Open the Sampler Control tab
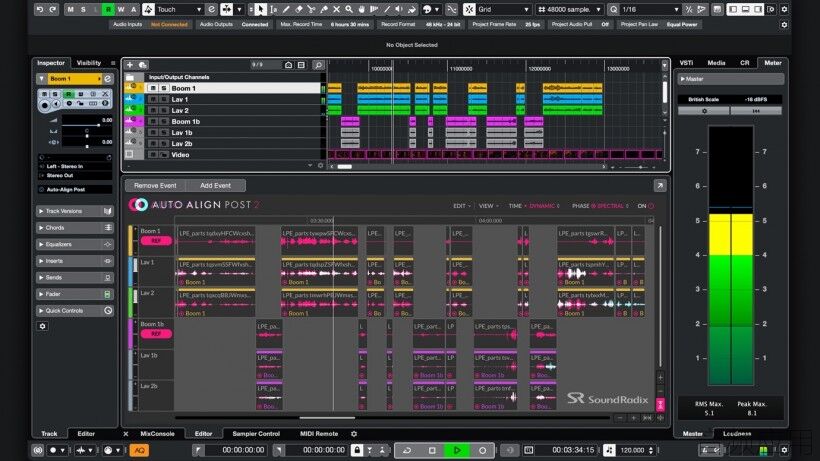Screen dimensions: 820x461 click(x=256, y=434)
